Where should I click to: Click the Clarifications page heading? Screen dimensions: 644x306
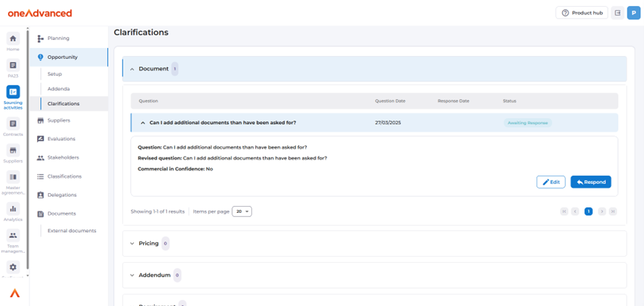coord(141,32)
